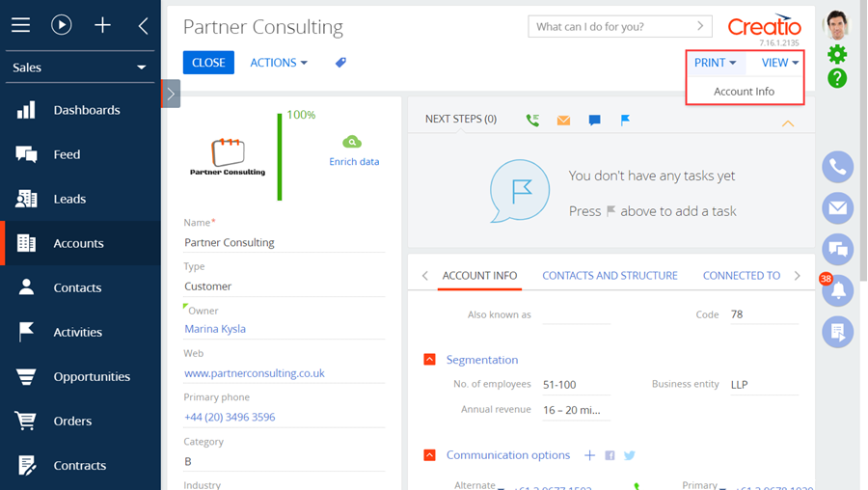Switch to CONTACTS AND STRUCTURE tab
Image resolution: width=868 pixels, height=490 pixels.
pos(610,276)
